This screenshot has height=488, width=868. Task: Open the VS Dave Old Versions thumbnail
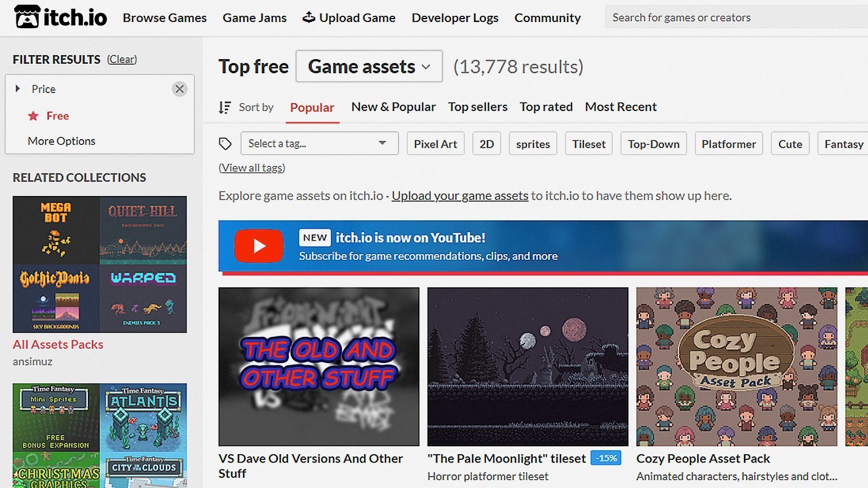[x=319, y=367]
